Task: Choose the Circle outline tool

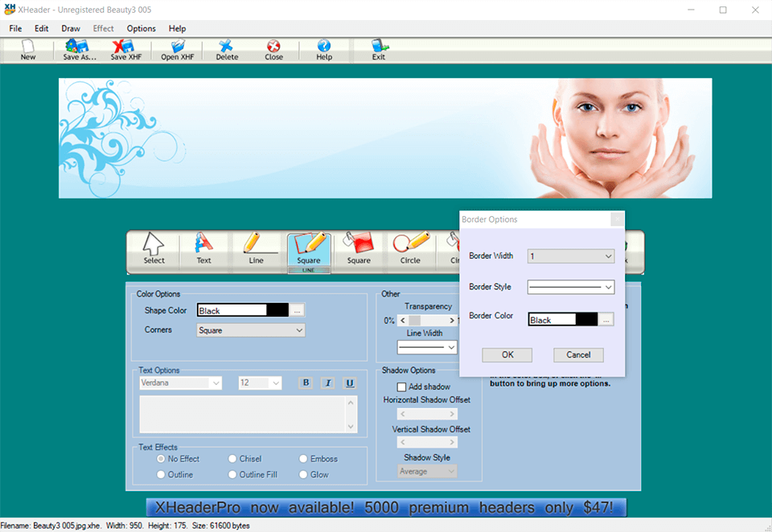Action: click(x=410, y=248)
